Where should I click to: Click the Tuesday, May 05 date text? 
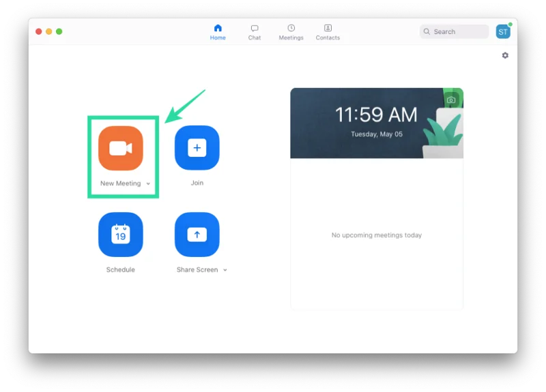(x=377, y=134)
